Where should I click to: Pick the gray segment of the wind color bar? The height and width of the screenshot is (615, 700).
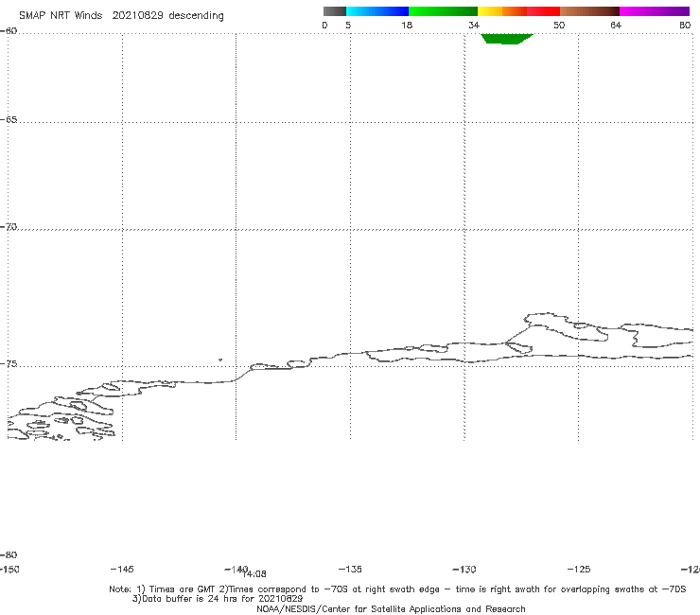pos(334,11)
